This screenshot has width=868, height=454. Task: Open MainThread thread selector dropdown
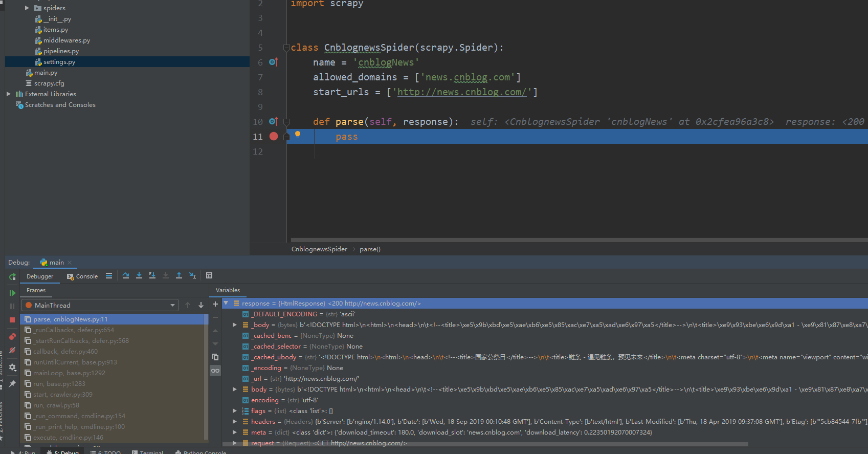[x=100, y=305]
